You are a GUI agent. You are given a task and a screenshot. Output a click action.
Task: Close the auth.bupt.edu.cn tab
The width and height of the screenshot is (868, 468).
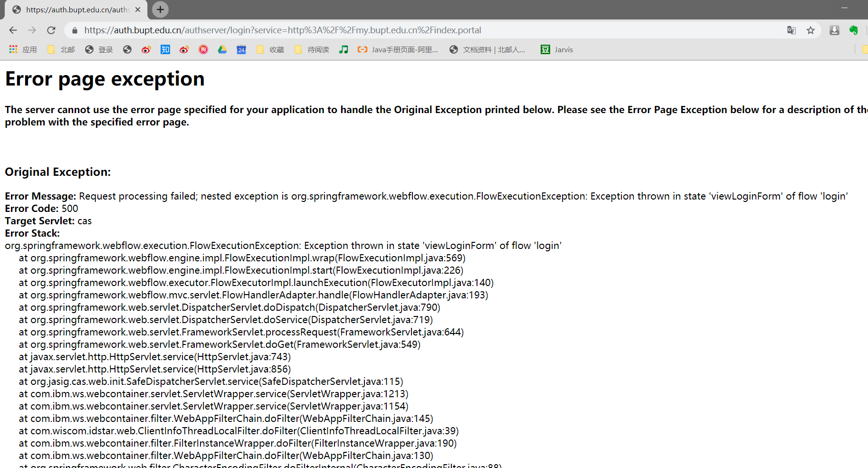(138, 10)
